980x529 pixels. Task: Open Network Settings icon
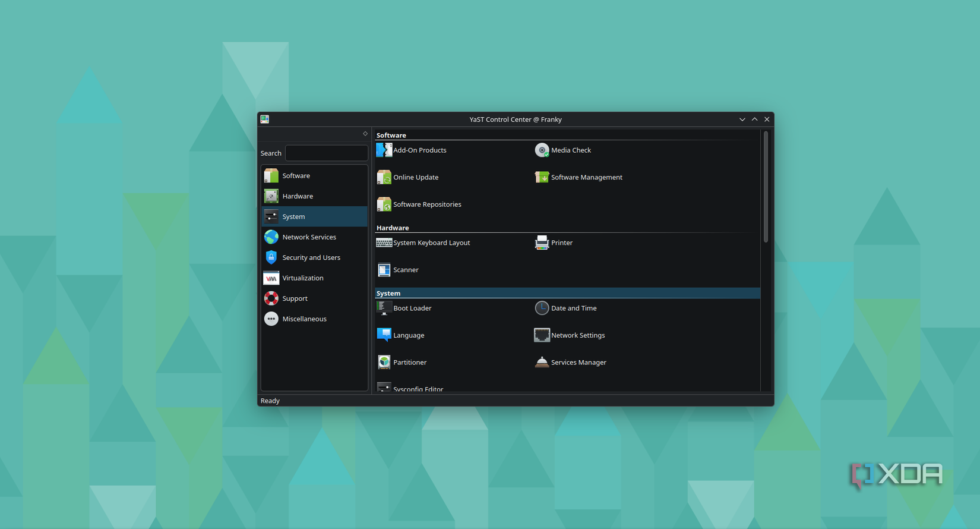542,335
